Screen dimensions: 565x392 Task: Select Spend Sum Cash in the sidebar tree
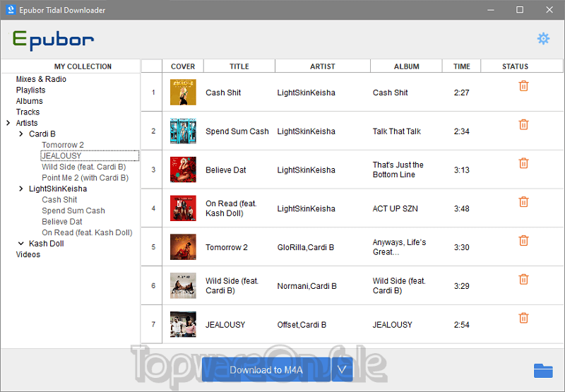click(x=73, y=210)
